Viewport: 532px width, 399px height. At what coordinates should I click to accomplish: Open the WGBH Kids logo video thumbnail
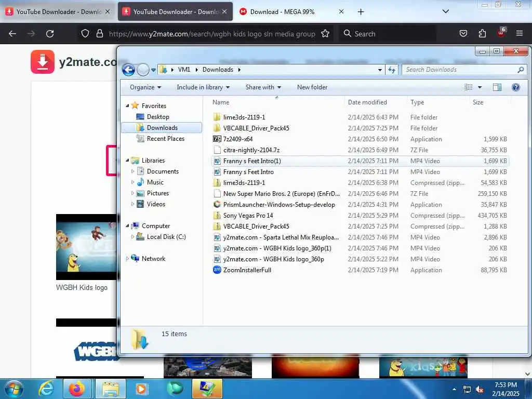click(x=87, y=247)
